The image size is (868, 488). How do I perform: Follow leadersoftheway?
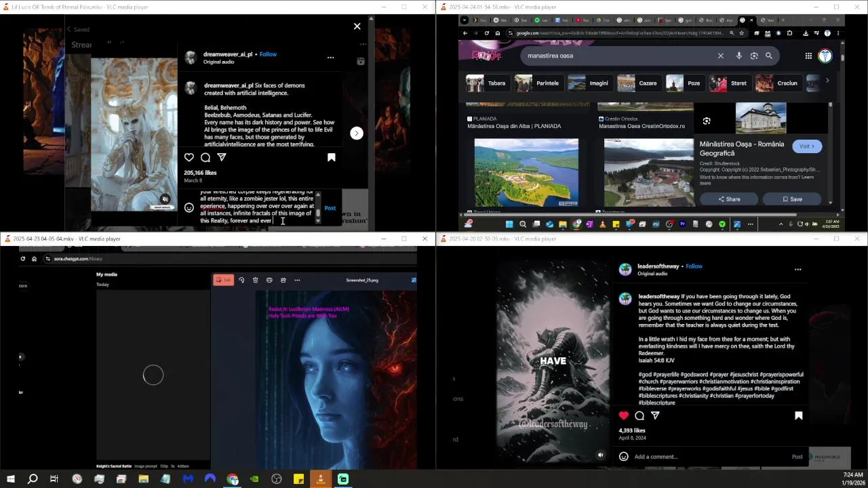694,266
